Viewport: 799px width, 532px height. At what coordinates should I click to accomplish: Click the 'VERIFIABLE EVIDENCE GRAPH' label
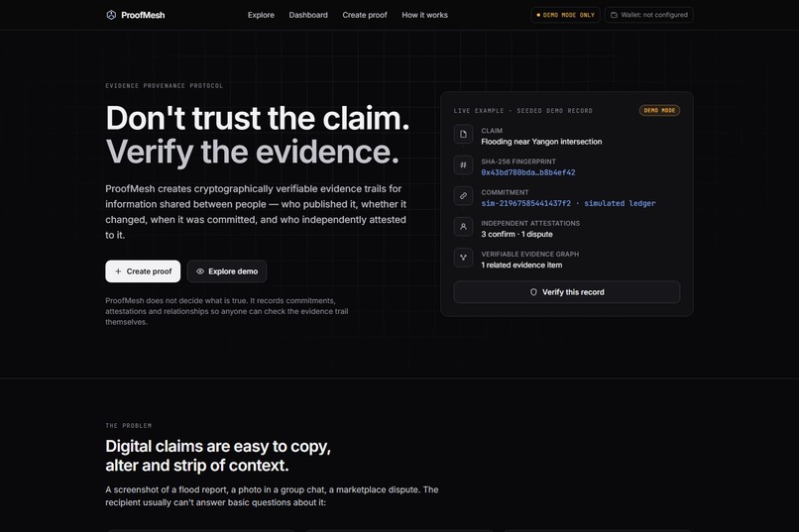click(x=530, y=254)
